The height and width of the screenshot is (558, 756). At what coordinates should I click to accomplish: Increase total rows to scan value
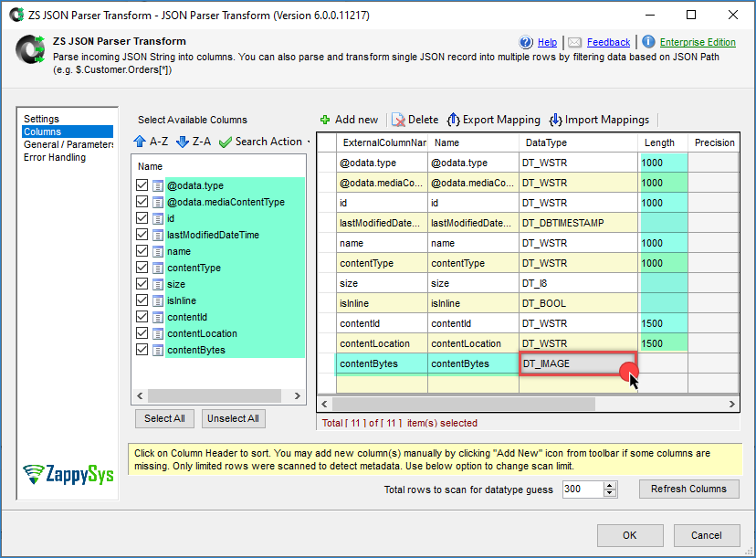pyautogui.click(x=610, y=485)
